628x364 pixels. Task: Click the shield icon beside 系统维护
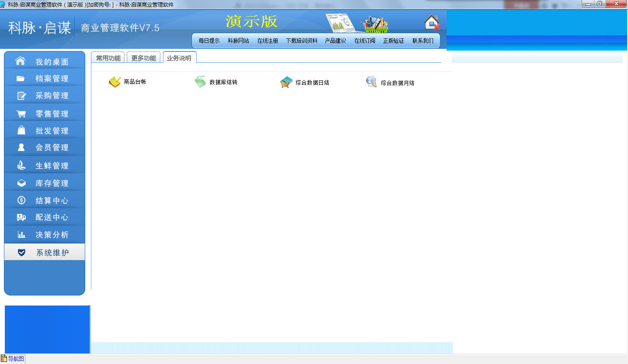pyautogui.click(x=21, y=252)
